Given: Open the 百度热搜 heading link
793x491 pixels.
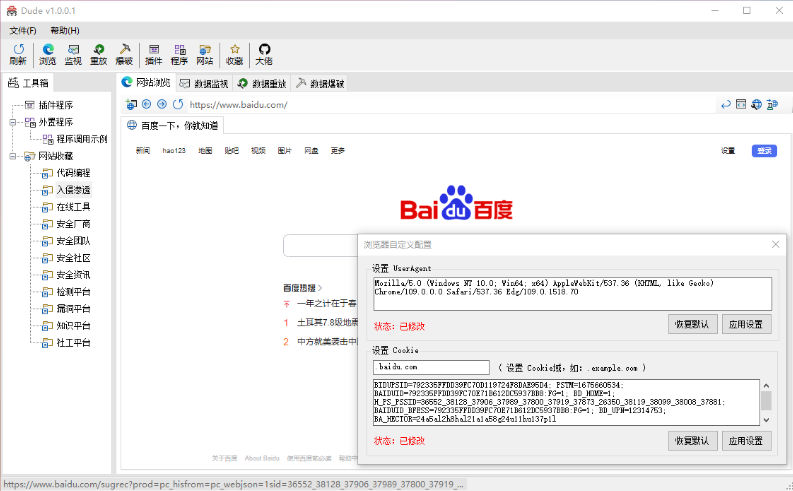Looking at the screenshot, I should [x=302, y=288].
